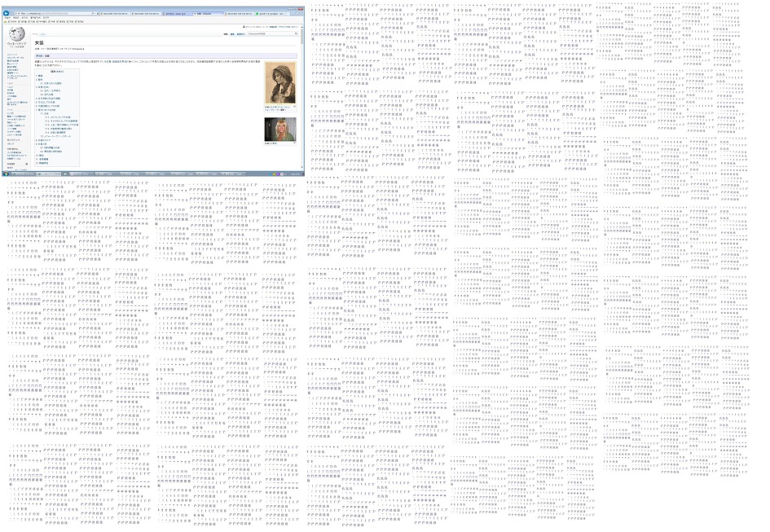Viewport: 770px width, 532px height.
Task: Click the Wikipedia search magnifier icon
Action: (297, 34)
